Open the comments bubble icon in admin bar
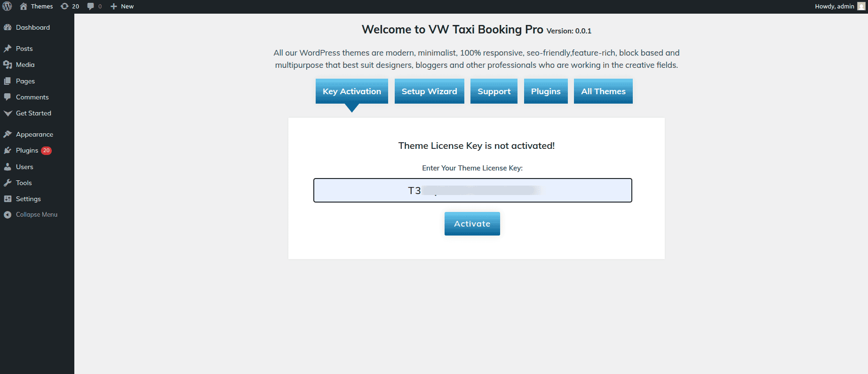This screenshot has height=374, width=868. coord(91,6)
